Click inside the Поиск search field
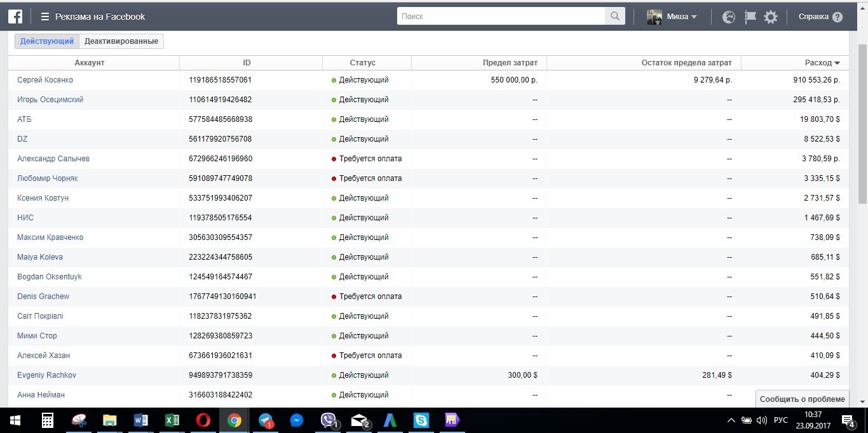 (501, 17)
